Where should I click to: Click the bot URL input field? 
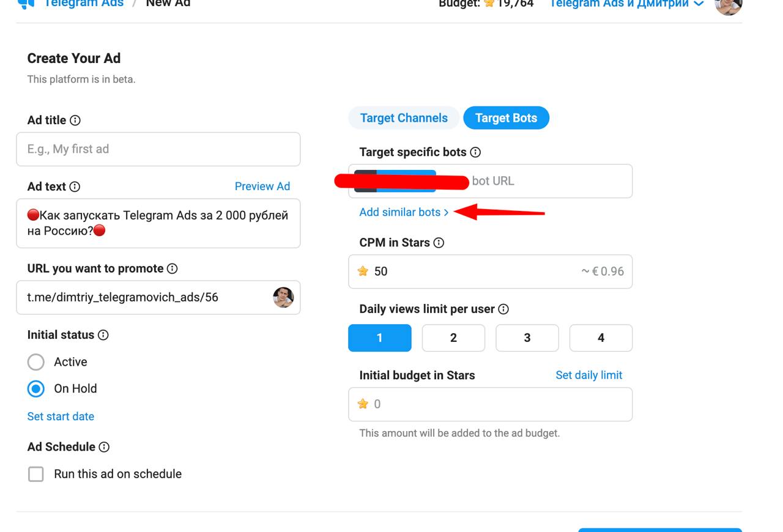click(491, 181)
